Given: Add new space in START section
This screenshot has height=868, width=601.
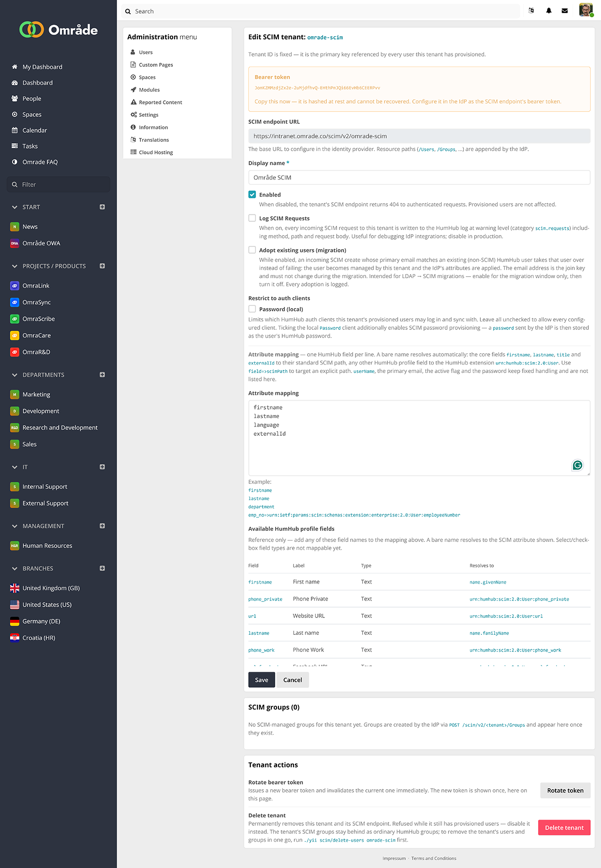Looking at the screenshot, I should [102, 207].
